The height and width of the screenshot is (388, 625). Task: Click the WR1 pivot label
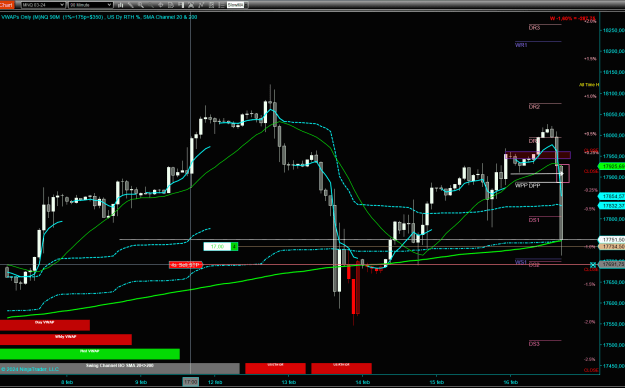521,45
